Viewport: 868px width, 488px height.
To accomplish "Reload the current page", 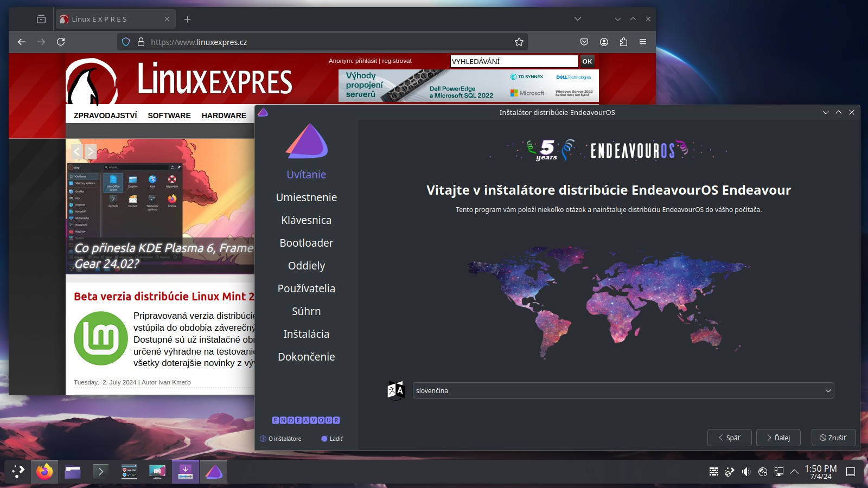I will (61, 42).
